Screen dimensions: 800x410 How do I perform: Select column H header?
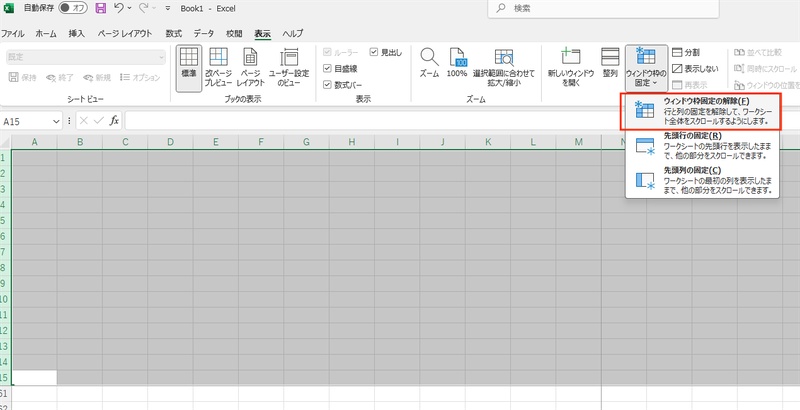coord(352,142)
